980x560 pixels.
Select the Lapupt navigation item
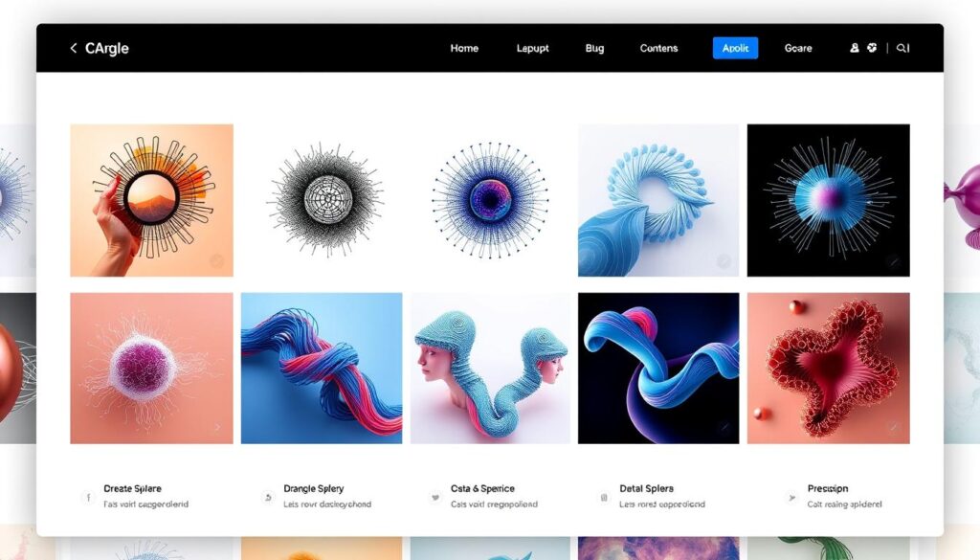coord(530,48)
